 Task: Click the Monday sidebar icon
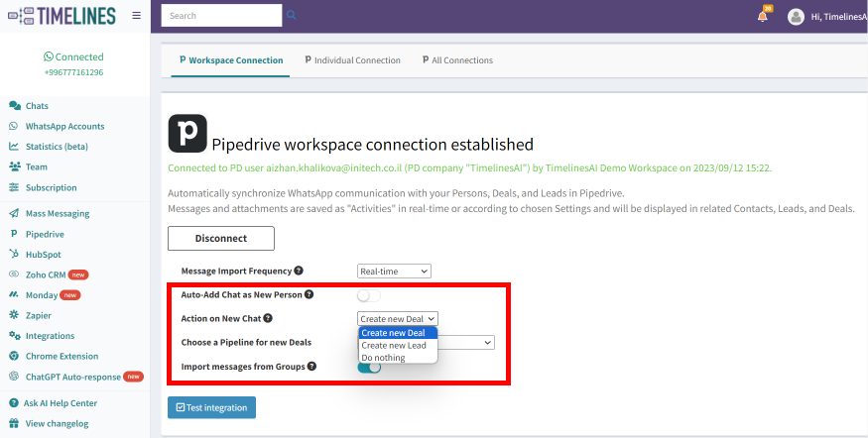(x=14, y=294)
